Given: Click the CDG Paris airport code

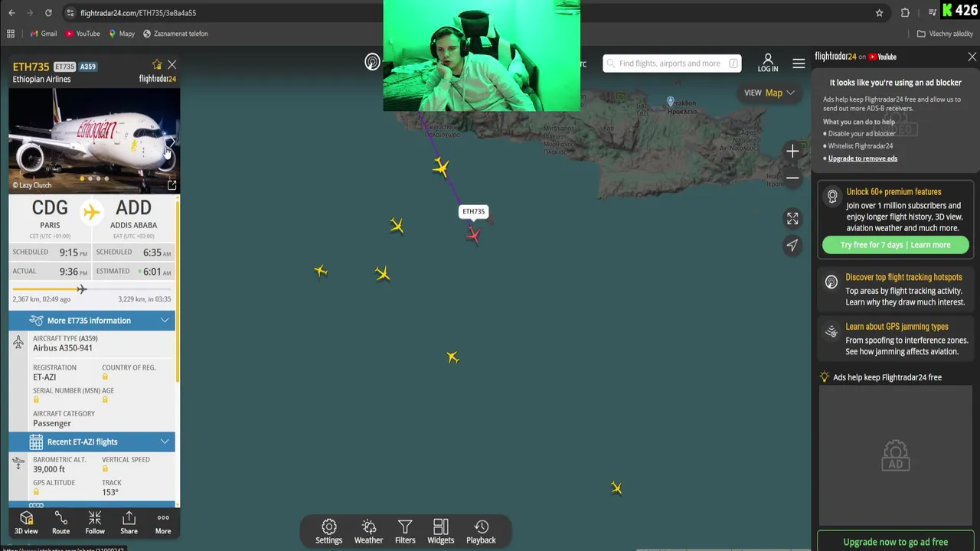Looking at the screenshot, I should 50,208.
